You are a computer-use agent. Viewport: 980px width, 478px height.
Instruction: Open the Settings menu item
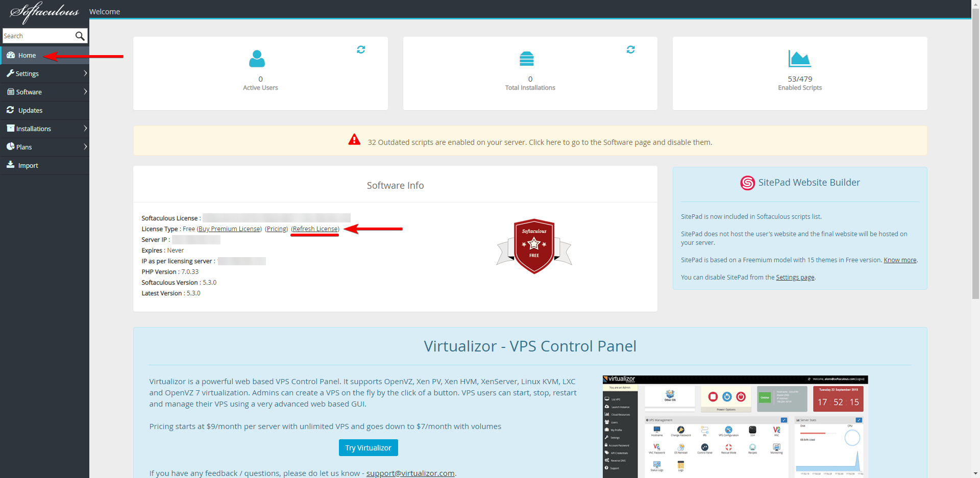(44, 73)
